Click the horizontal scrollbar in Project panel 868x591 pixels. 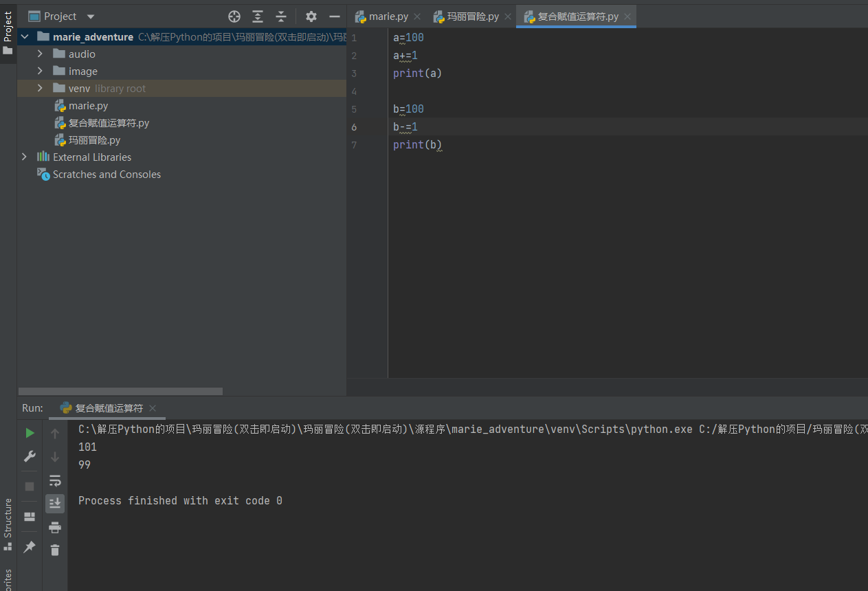point(120,391)
